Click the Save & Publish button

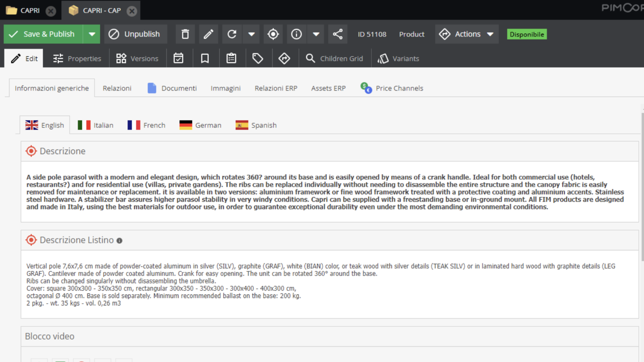(43, 34)
